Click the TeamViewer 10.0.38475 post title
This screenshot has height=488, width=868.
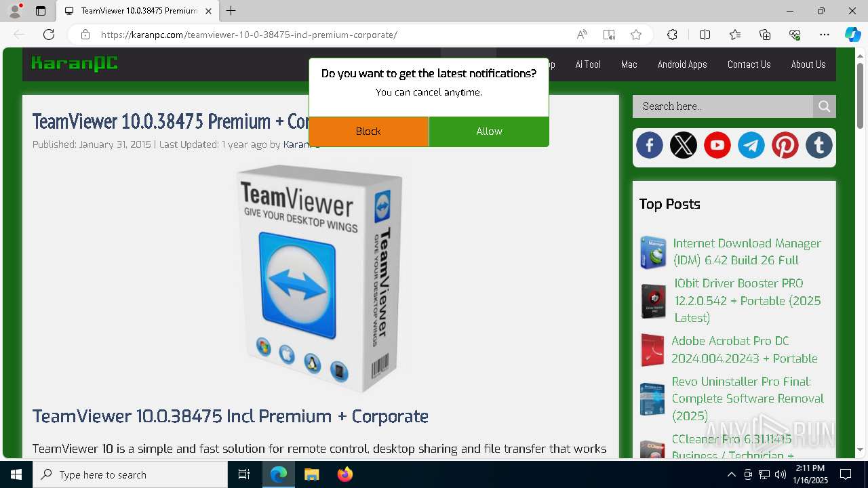[171, 121]
